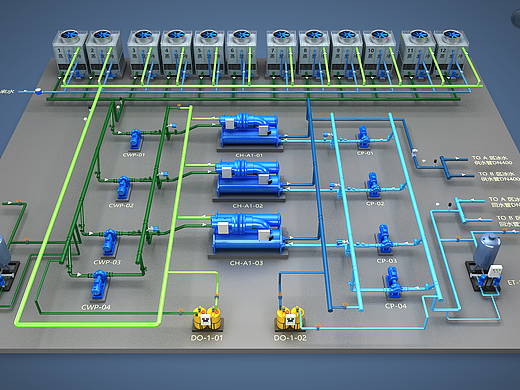
Task: Click the "CWP-02" text label
Action: click(121, 206)
